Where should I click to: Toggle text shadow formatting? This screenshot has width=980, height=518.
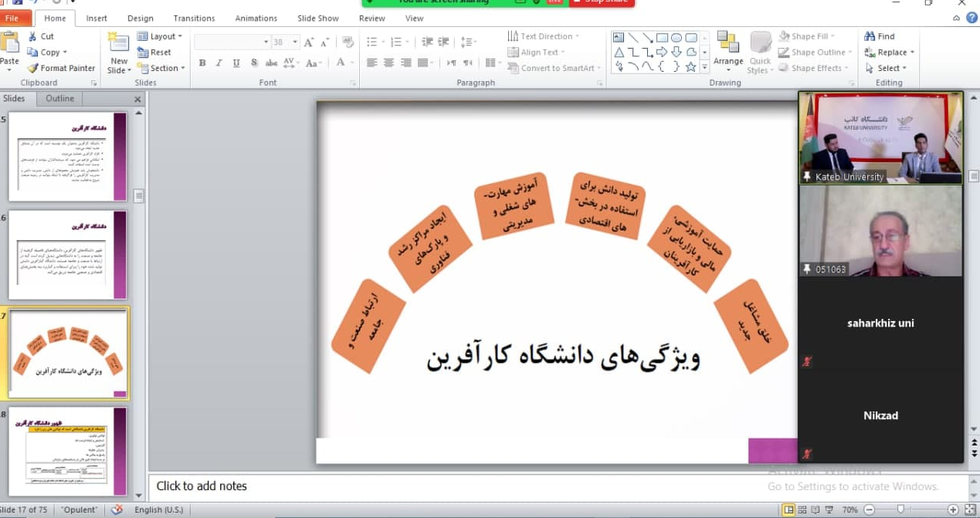(x=254, y=63)
